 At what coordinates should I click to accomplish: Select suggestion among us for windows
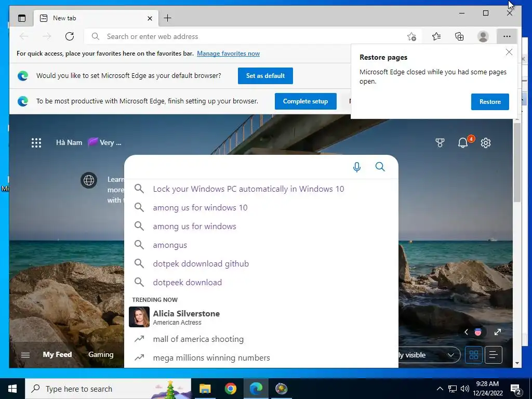coord(261,226)
